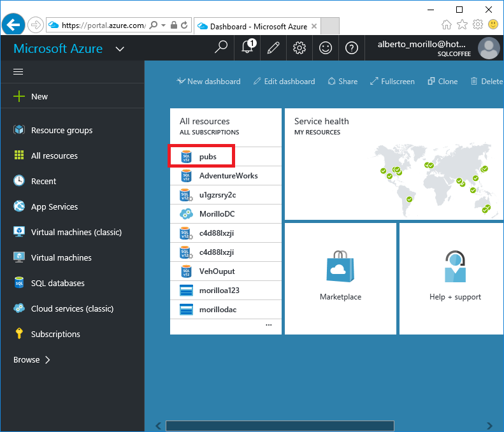This screenshot has width=504, height=432.
Task: Expand the All resources tile ellipsis
Action: (268, 325)
